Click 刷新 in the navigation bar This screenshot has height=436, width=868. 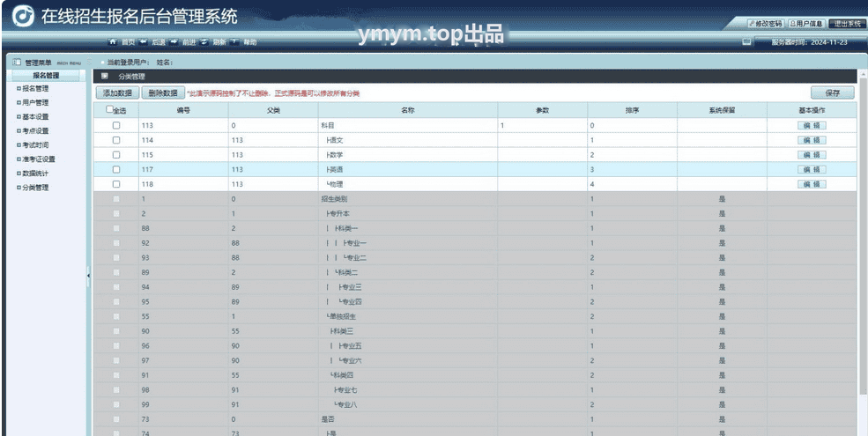[x=219, y=42]
